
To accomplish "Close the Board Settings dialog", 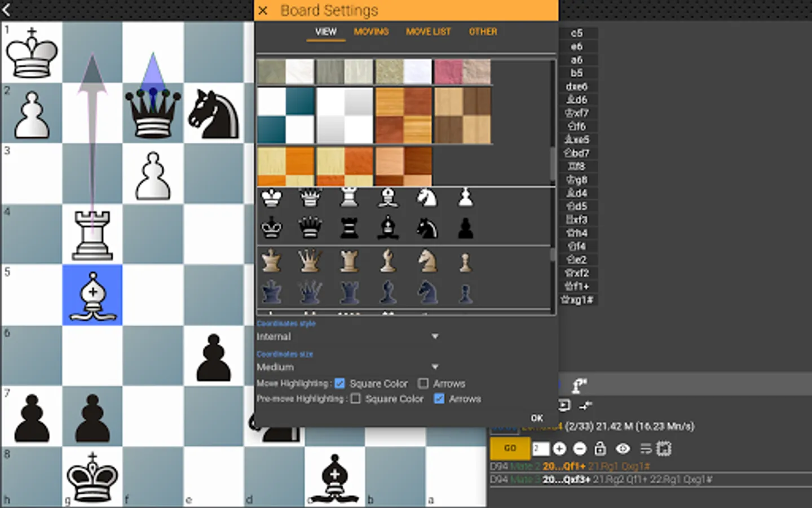I will click(263, 10).
